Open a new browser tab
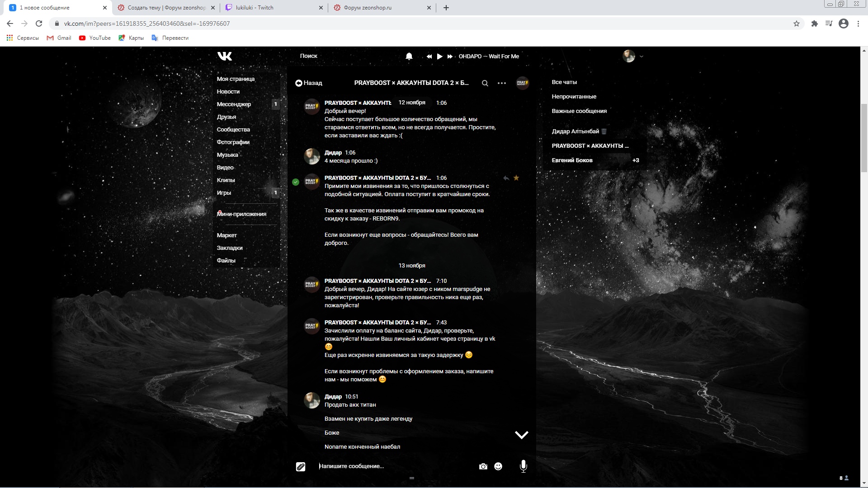Screen dimensions: 868x488 coord(446,8)
